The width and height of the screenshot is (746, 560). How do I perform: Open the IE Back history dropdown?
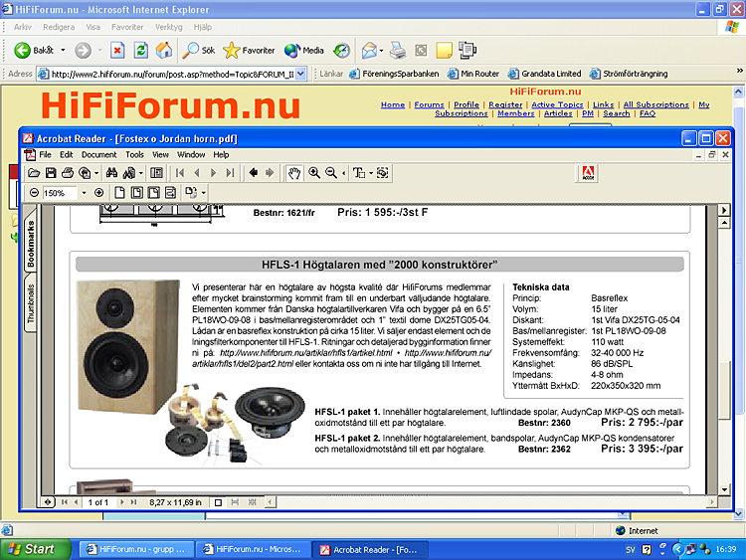pyautogui.click(x=63, y=50)
